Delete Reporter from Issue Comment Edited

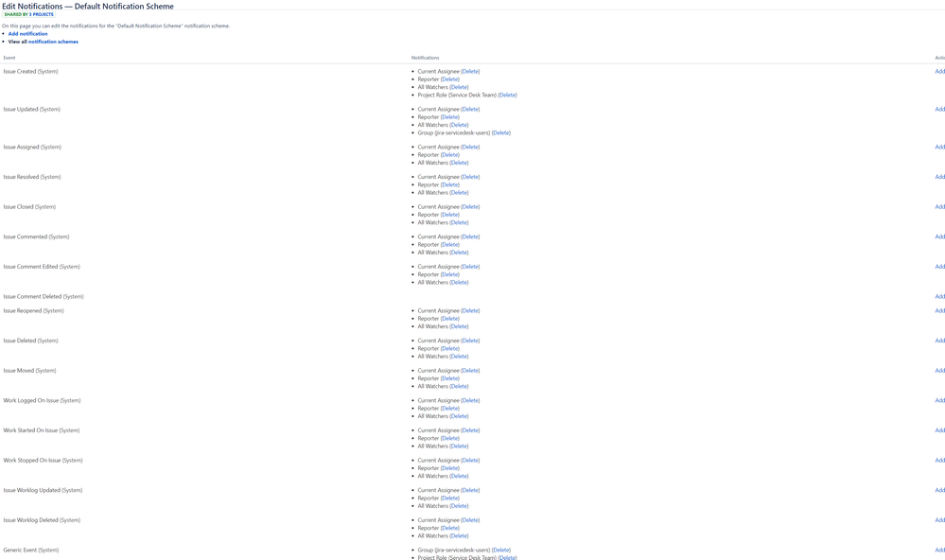[449, 274]
